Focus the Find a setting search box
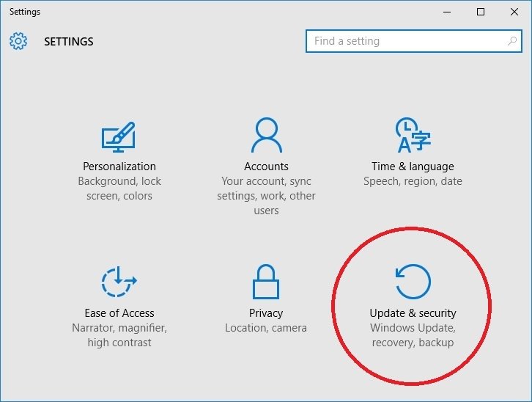Image resolution: width=532 pixels, height=402 pixels. click(x=413, y=41)
